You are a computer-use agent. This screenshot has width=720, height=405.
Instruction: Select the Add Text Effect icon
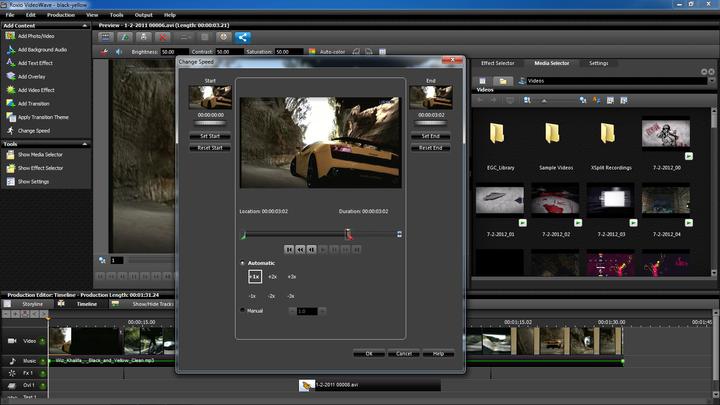coord(10,63)
